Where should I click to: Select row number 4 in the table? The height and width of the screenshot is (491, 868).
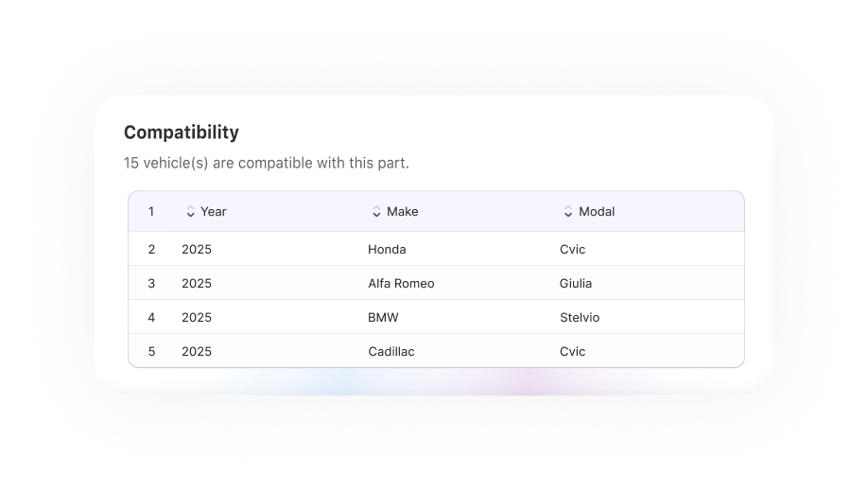coord(151,318)
